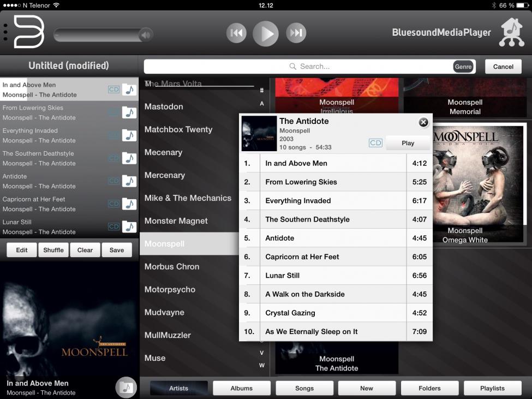Close the The Antidote album popup
This screenshot has height=399, width=532.
pos(423,122)
